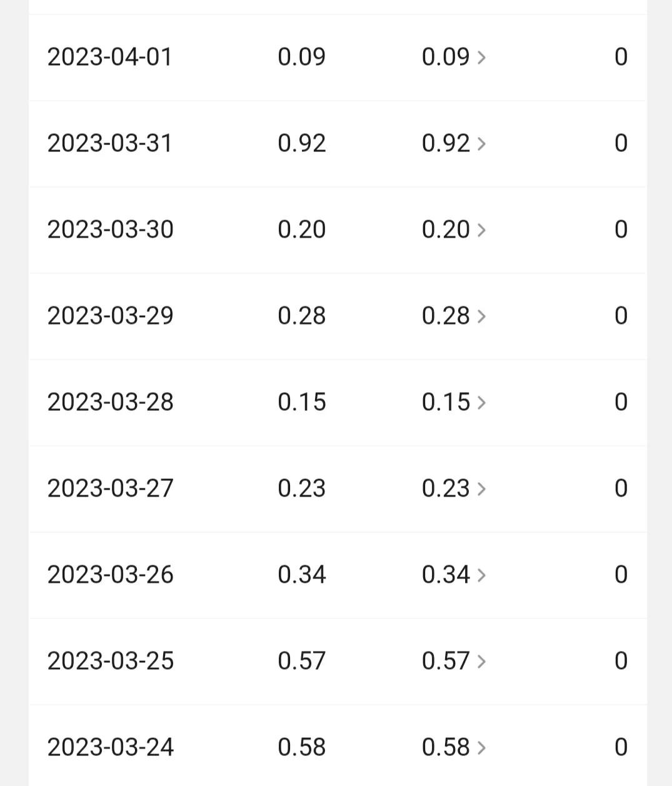Tap the zero value in the 2023-03-26 row
Screen dimensions: 672x786
tap(621, 575)
